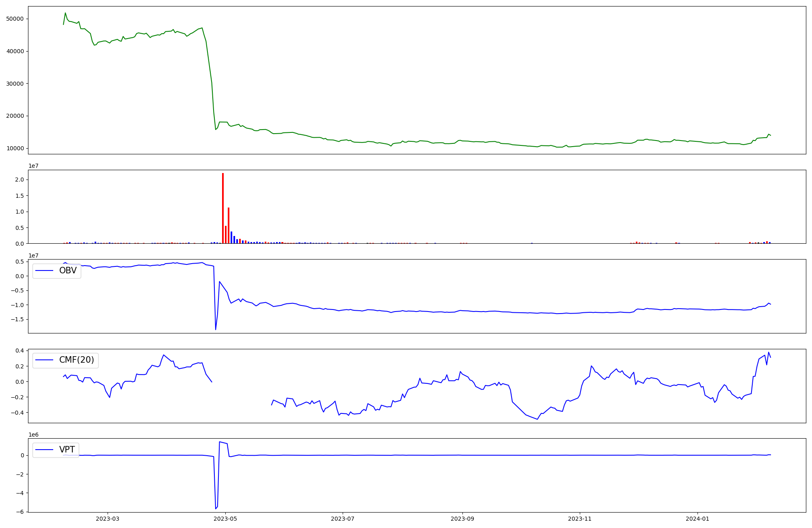
Task: Click the 2024-01 x-axis date label
Action: tap(698, 519)
